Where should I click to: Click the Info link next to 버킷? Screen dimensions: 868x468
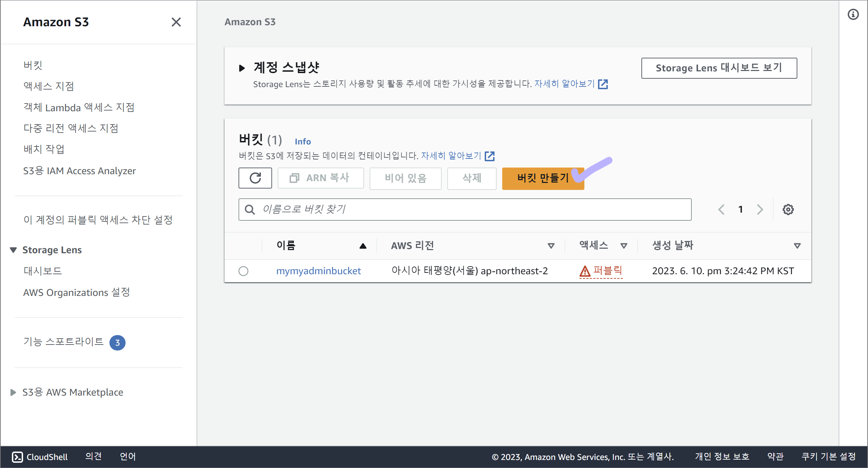[x=303, y=142]
